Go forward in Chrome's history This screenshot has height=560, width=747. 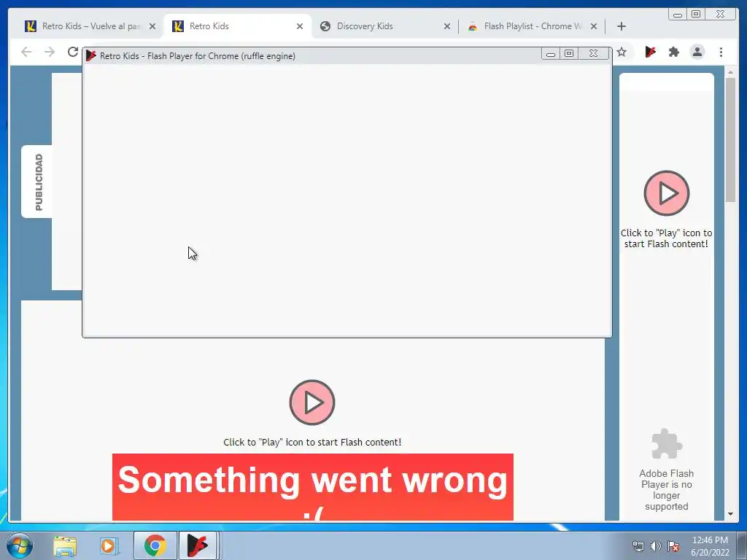pos(50,52)
